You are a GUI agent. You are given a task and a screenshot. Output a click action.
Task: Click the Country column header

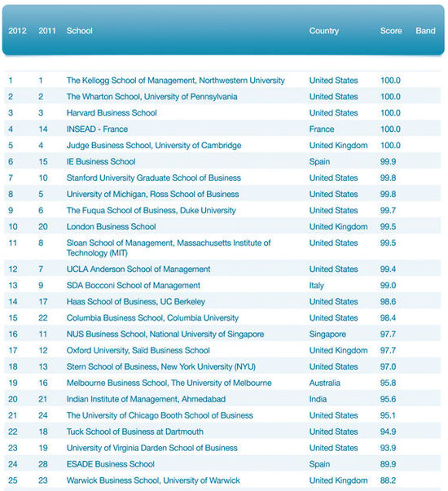(x=324, y=31)
